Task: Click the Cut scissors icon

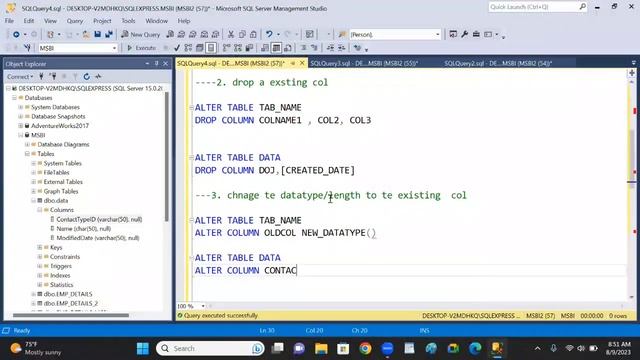Action: (231, 35)
